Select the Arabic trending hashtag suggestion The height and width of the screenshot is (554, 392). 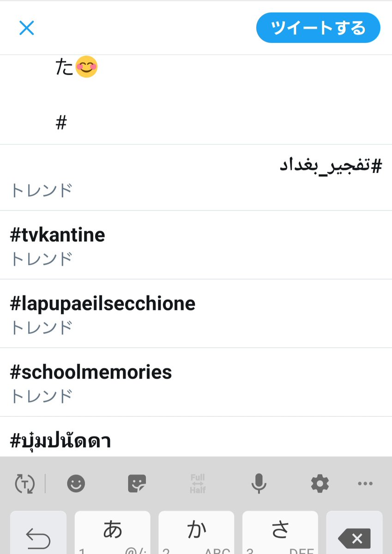click(196, 177)
